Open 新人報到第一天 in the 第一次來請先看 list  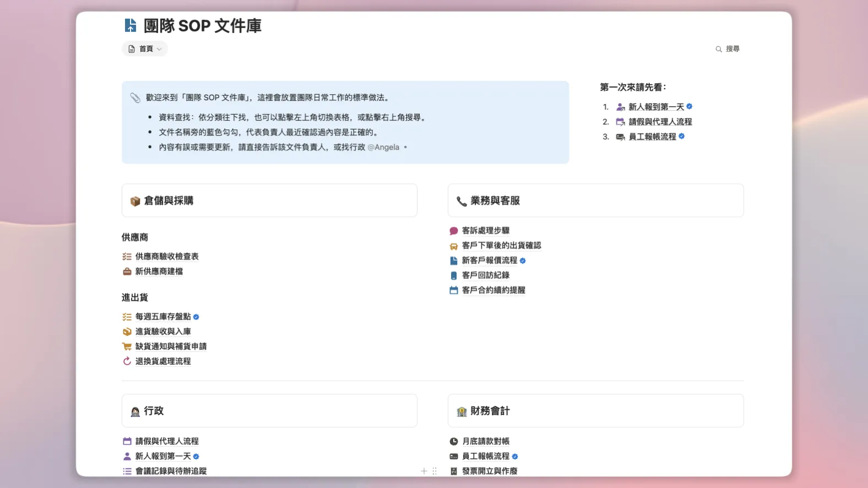point(657,107)
